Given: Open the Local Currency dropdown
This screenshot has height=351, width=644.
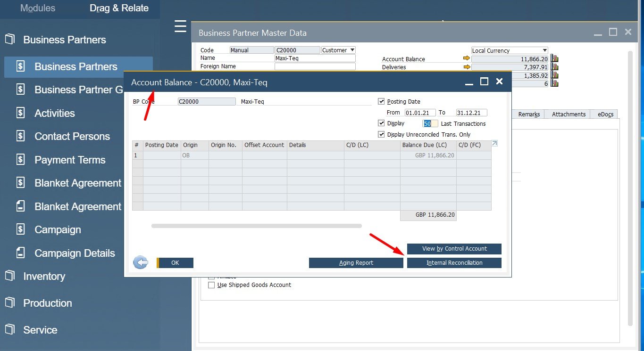Looking at the screenshot, I should coord(510,50).
